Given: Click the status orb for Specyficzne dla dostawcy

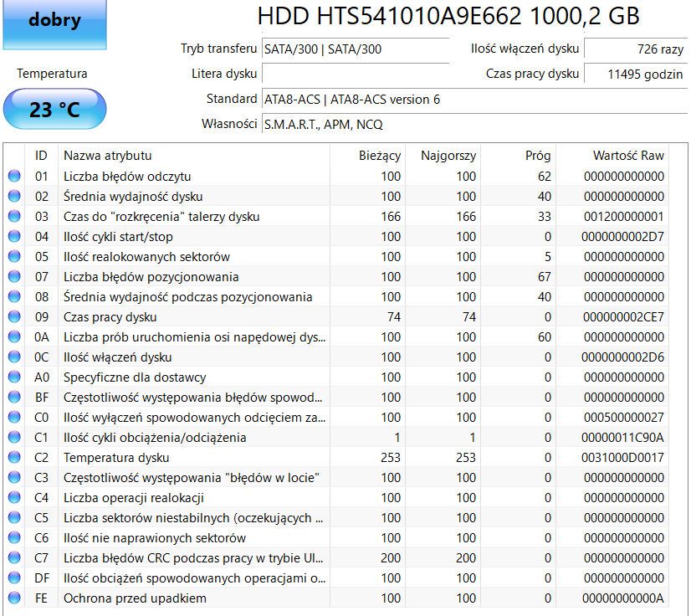Looking at the screenshot, I should pyautogui.click(x=14, y=377).
